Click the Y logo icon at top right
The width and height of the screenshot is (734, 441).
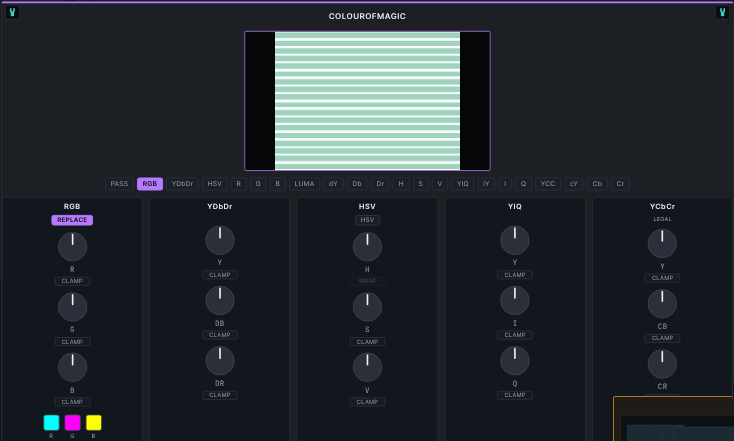click(x=722, y=12)
